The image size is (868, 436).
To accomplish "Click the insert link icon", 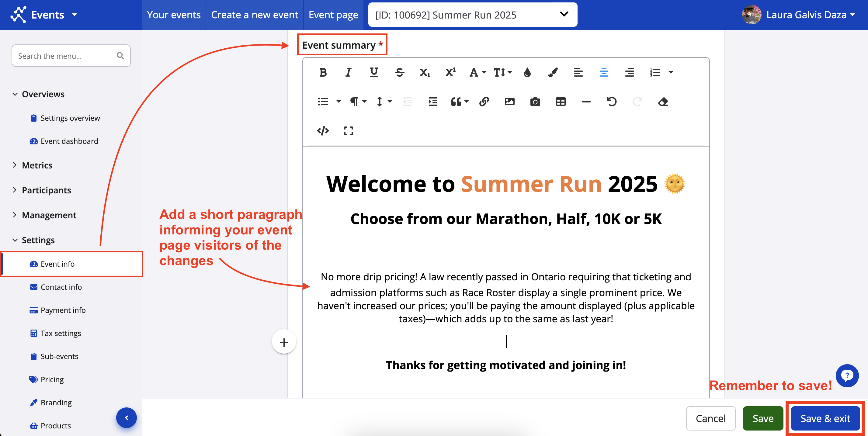I will click(484, 102).
